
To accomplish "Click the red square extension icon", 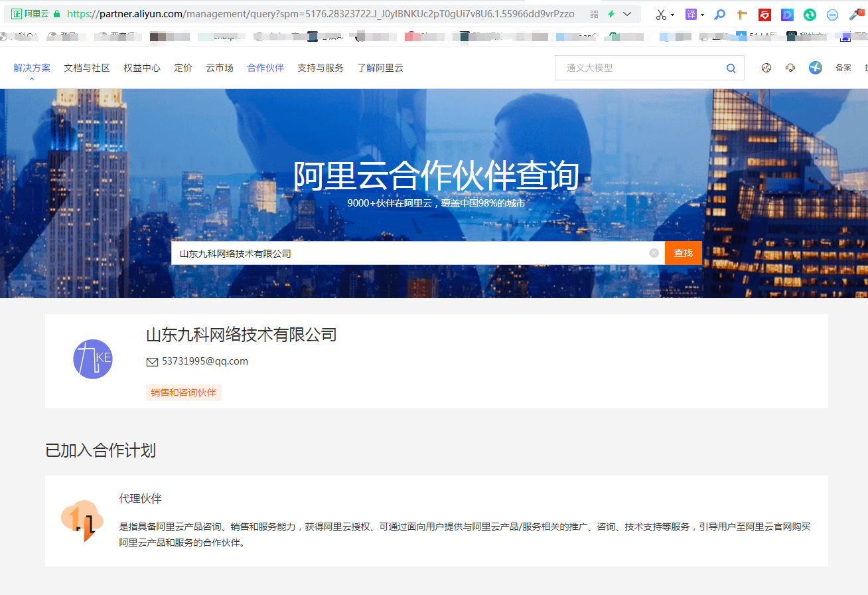I will click(x=765, y=15).
